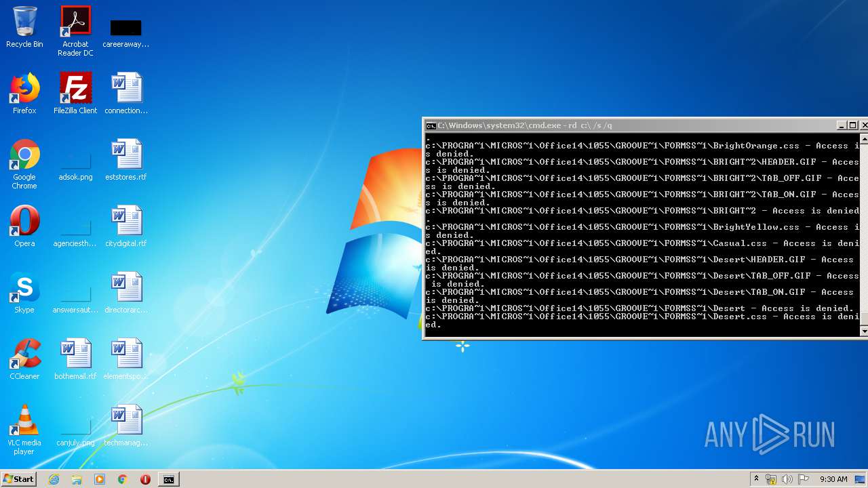Select bothemail.rtf document
This screenshot has height=488, width=868.
pos(75,359)
